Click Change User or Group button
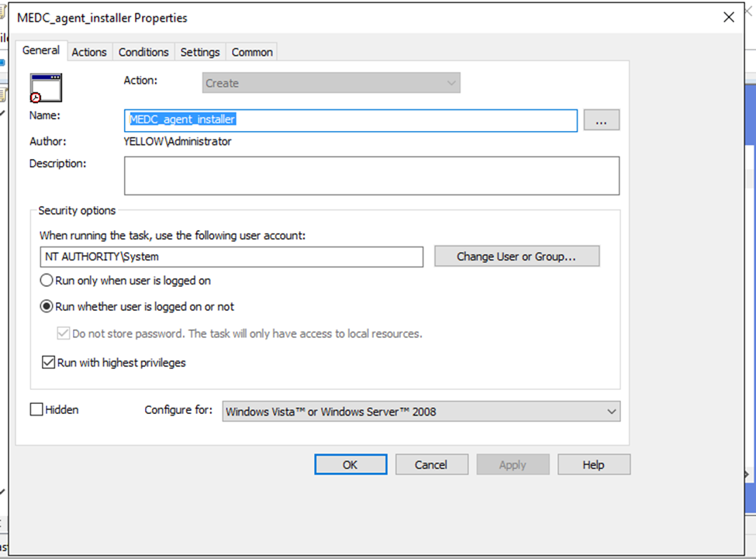The height and width of the screenshot is (559, 756). (517, 257)
